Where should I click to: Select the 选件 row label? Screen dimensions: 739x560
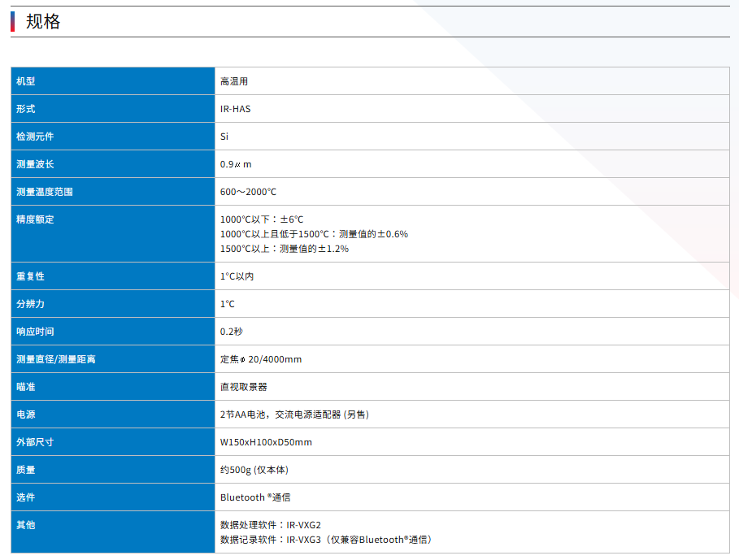point(25,497)
